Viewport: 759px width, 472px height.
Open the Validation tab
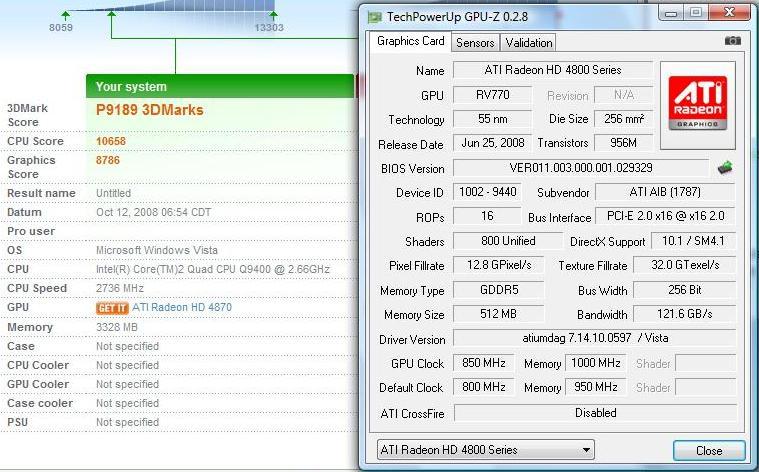(x=529, y=43)
